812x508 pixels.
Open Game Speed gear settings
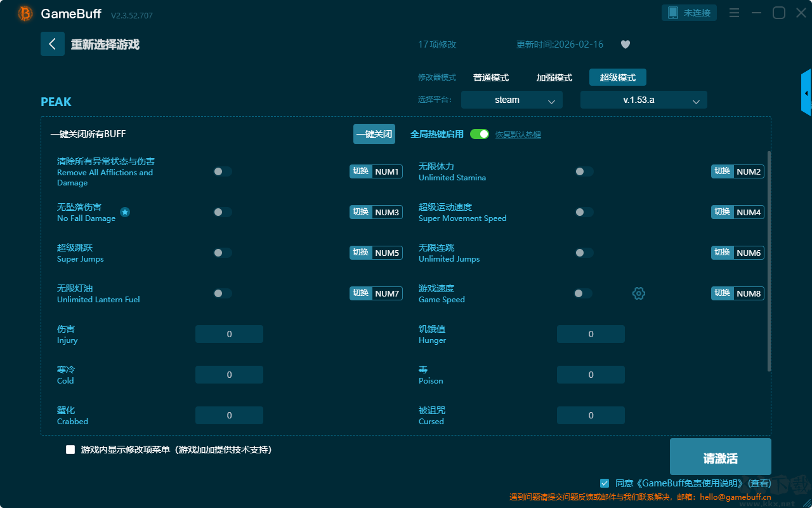click(639, 293)
